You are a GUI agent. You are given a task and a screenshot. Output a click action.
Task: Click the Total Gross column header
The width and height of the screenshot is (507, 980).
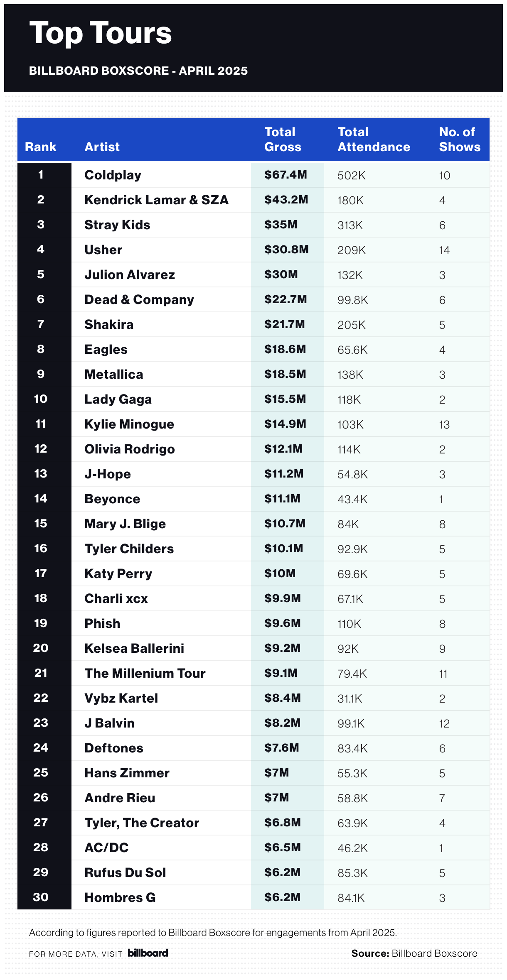point(283,140)
